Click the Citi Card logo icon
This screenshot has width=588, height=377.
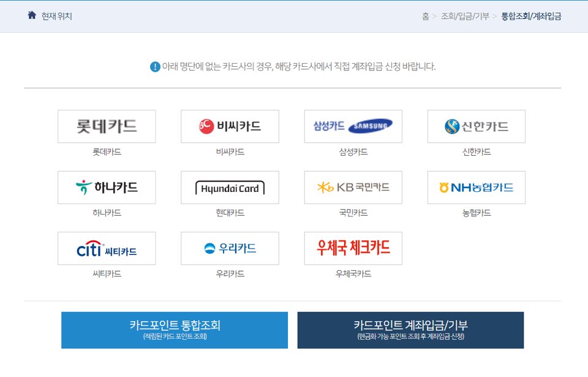coord(106,248)
